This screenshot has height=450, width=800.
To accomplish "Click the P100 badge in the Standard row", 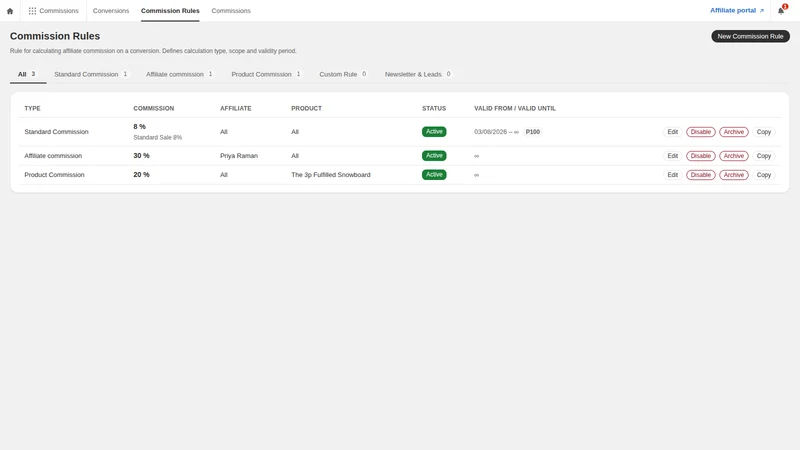I will pyautogui.click(x=532, y=132).
